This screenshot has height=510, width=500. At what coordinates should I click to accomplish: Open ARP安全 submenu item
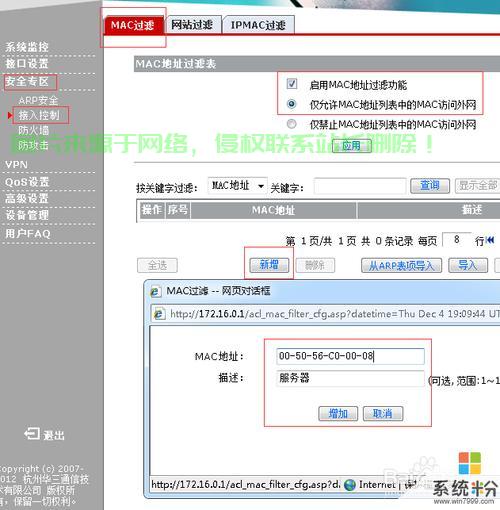click(38, 100)
